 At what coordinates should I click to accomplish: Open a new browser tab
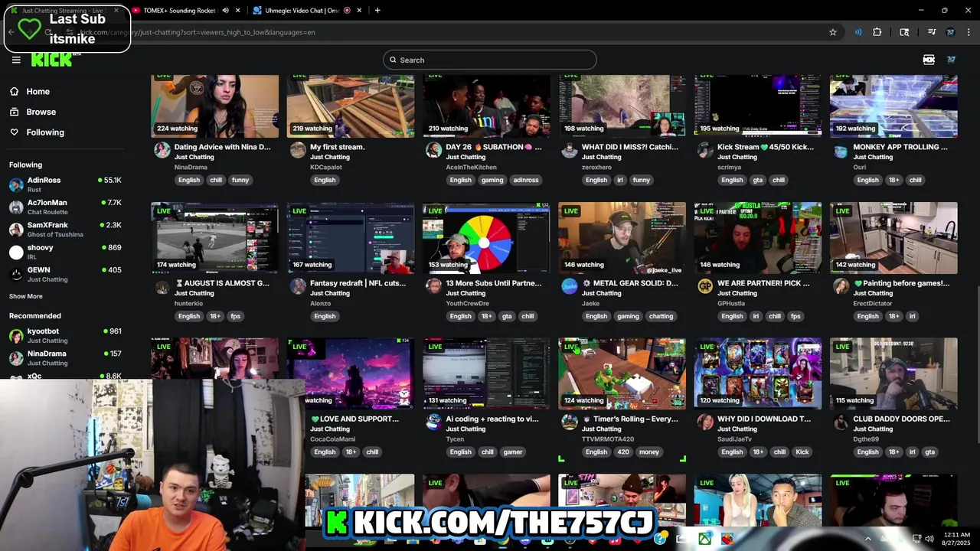[x=377, y=11]
